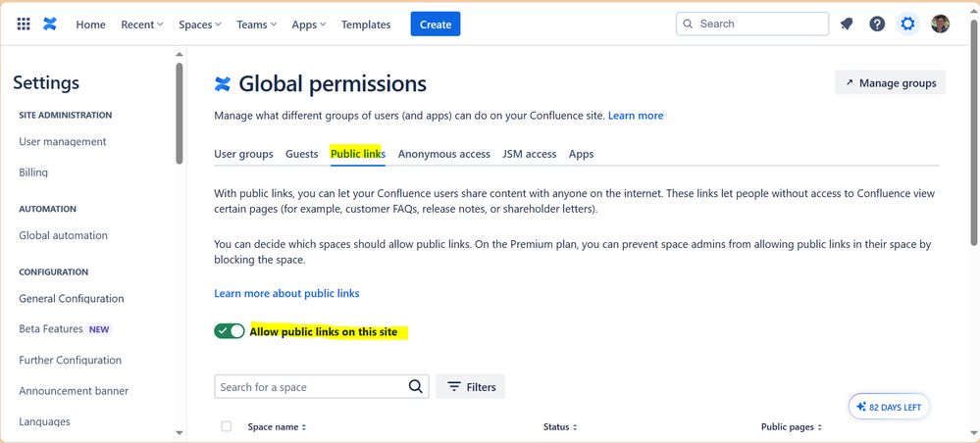Screen dimensions: 980x443
Task: Expand the Apps dropdown menu
Action: pyautogui.click(x=309, y=25)
